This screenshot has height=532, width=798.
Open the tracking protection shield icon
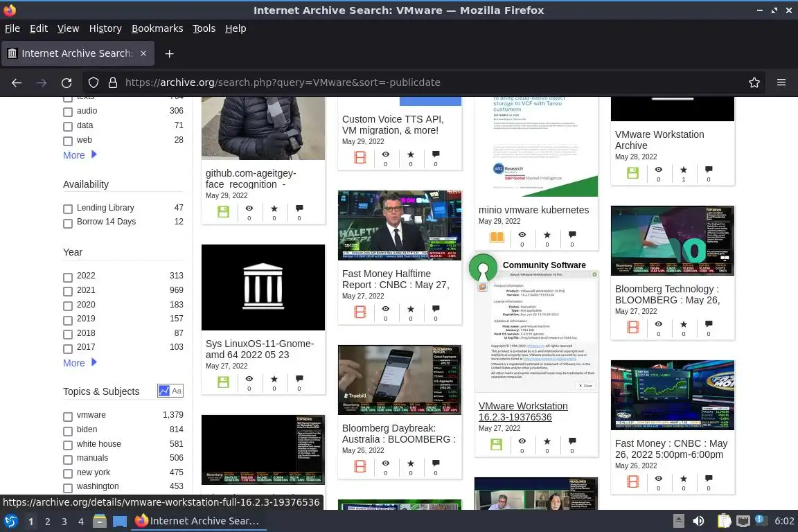[93, 82]
